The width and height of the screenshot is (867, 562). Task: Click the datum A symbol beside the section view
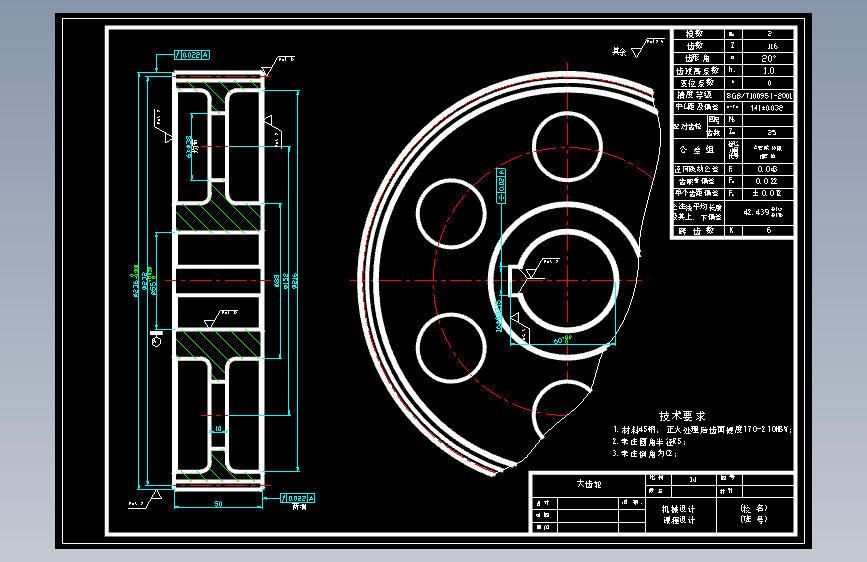pyautogui.click(x=156, y=338)
